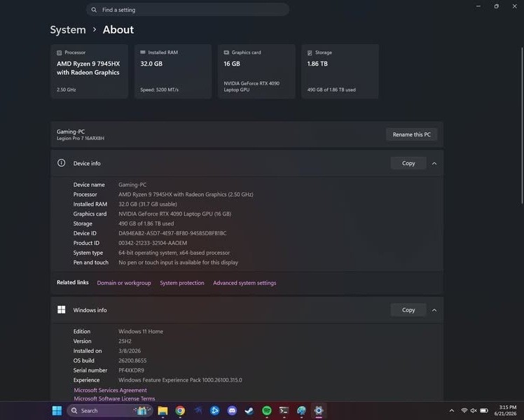Screen dimensions: 524x420
Task: Open Microsoft Services Agreement link
Action: pyautogui.click(x=110, y=390)
